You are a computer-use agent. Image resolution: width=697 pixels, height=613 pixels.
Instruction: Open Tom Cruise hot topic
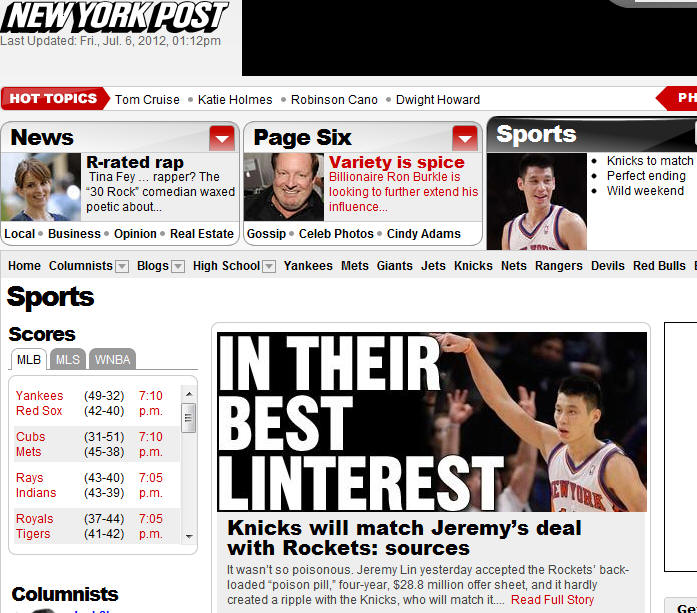click(147, 100)
